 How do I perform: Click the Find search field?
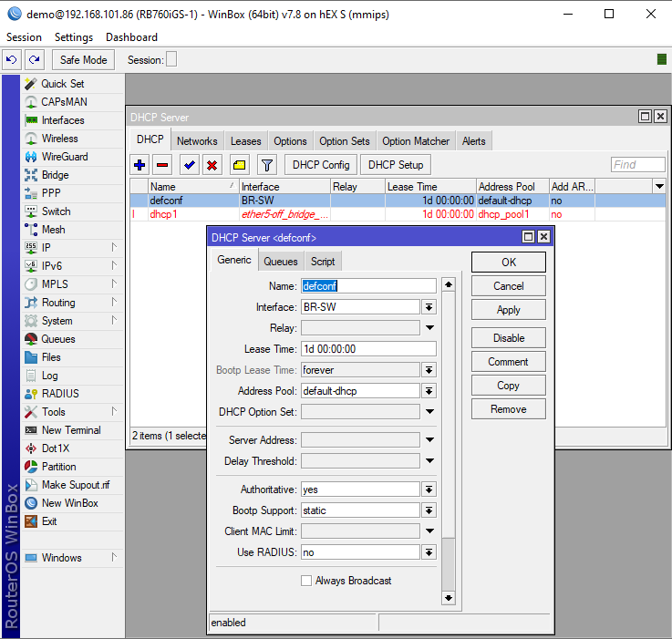pyautogui.click(x=638, y=165)
